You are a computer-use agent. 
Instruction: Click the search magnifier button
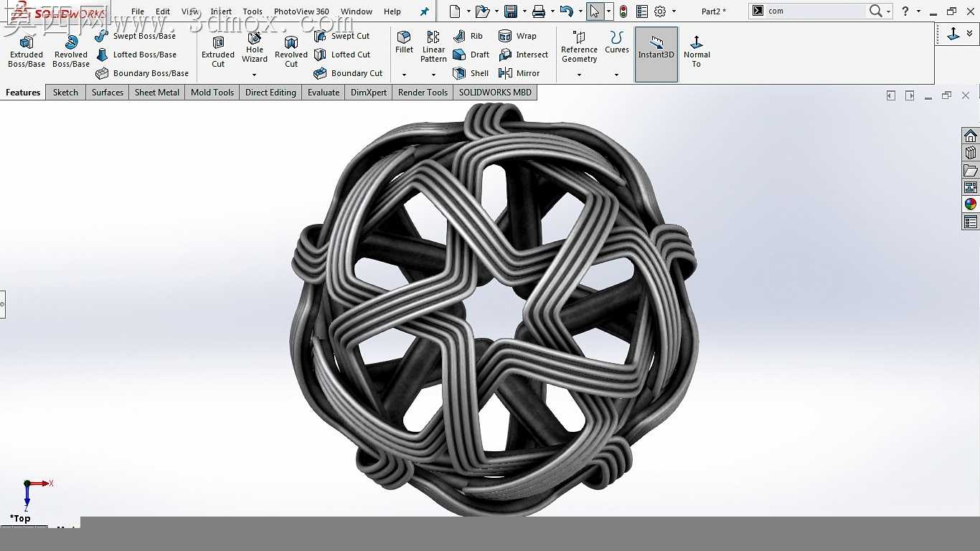875,11
